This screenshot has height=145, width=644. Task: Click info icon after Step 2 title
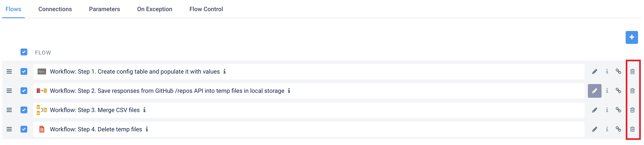point(289,91)
